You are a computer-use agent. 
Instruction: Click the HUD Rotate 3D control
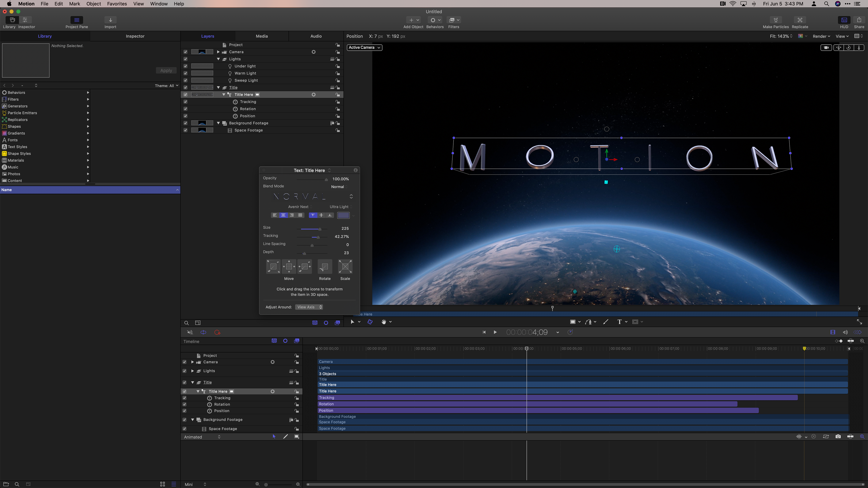[x=325, y=267]
